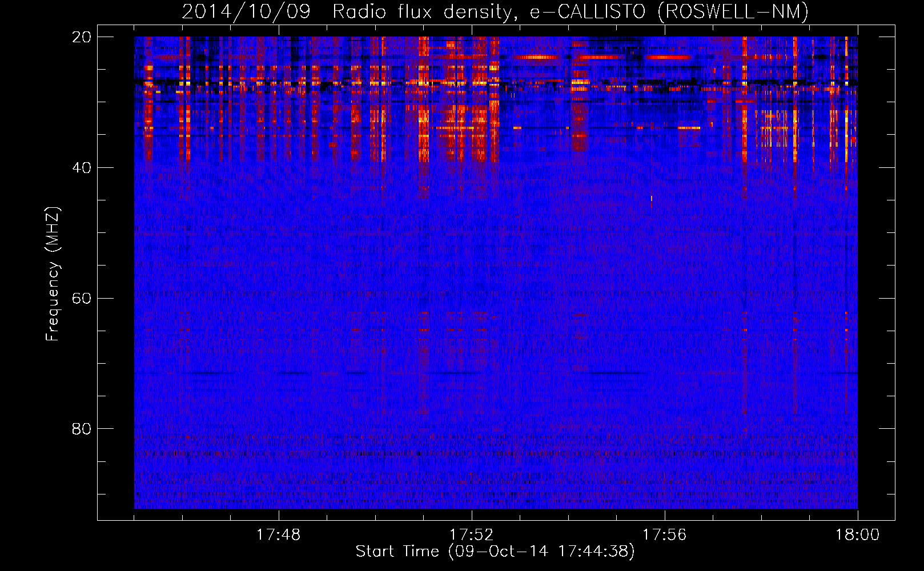Select the 20 MHz frequency axis label
This screenshot has height=571, width=924.
(x=82, y=37)
